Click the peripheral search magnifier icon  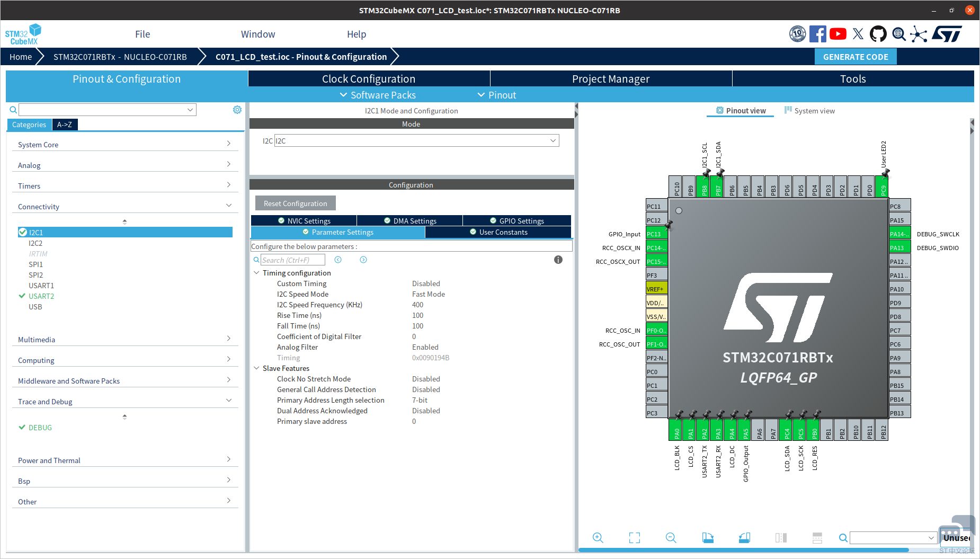coord(13,110)
